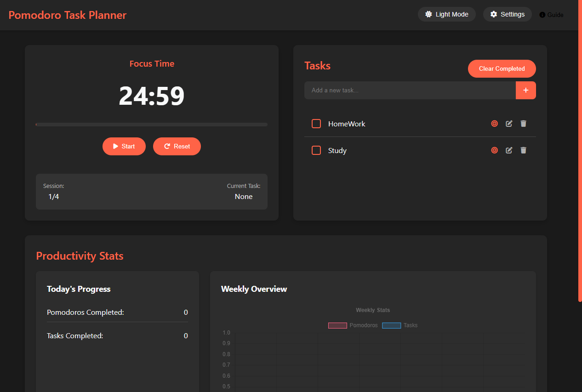Click the focus timer progress bar
Viewport: 582px width, 392px height.
pos(152,124)
